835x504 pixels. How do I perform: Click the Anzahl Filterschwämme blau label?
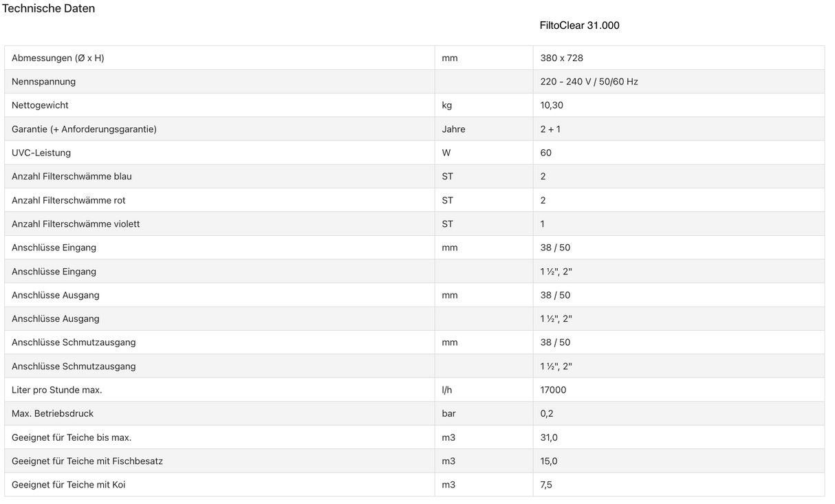pyautogui.click(x=72, y=176)
